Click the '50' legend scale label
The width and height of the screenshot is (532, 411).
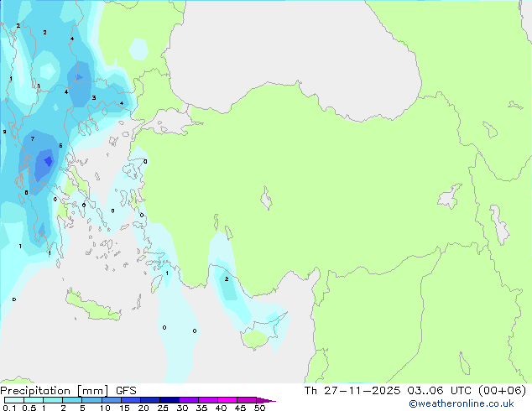click(x=259, y=408)
